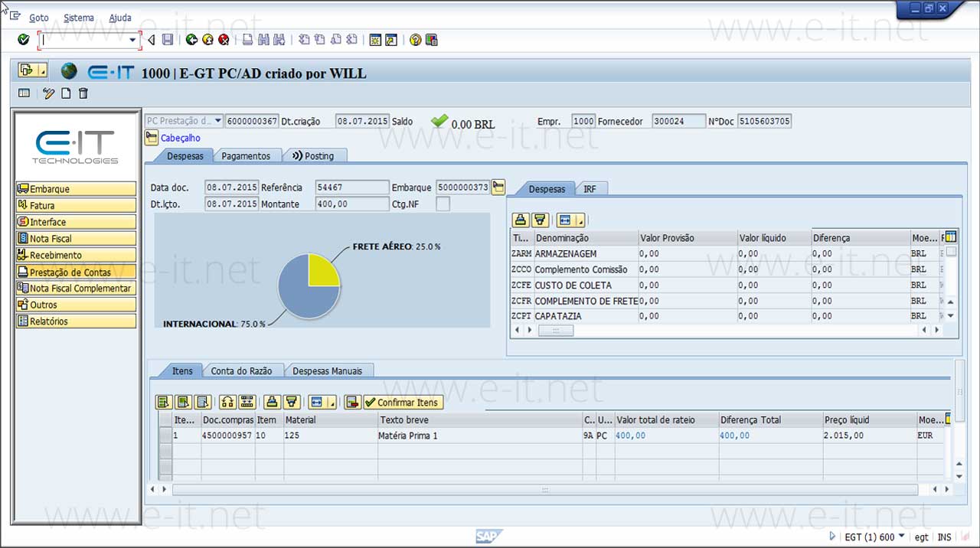Screen dimensions: 980x548
Task: Expand the Cabeçalho header section
Action: tap(152, 139)
